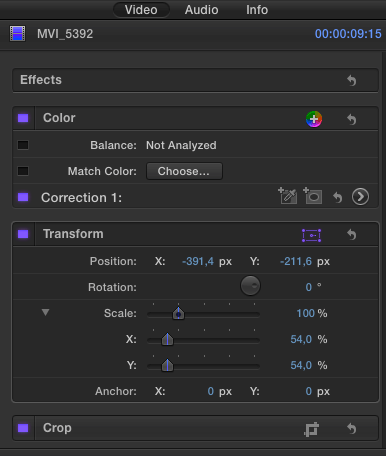The image size is (386, 456).
Task: Click the Rotation value field
Action: (x=309, y=287)
